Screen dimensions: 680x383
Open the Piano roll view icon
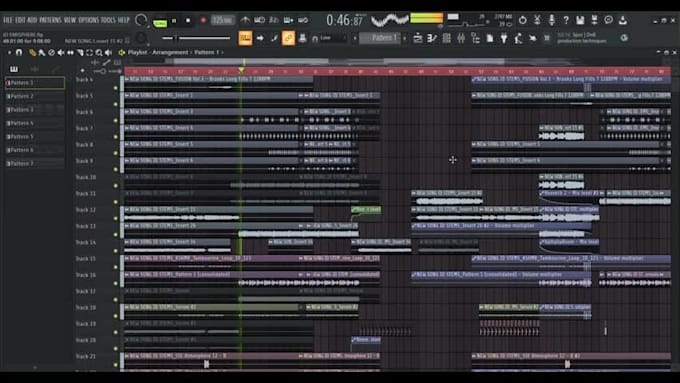click(432, 38)
